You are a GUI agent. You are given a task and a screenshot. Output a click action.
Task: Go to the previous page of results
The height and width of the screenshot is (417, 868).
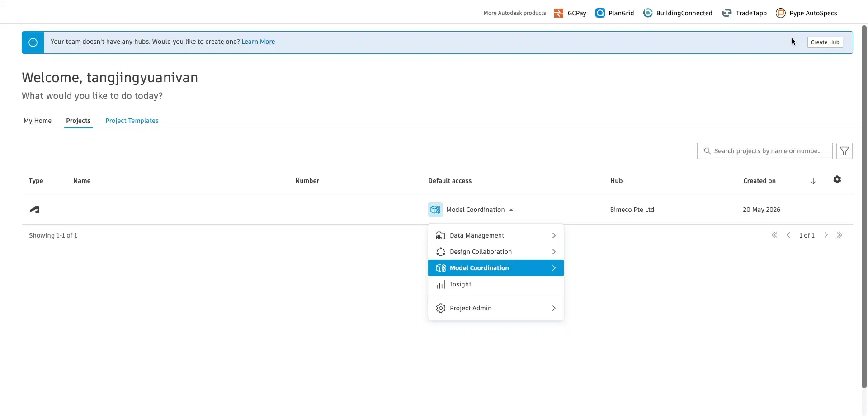(788, 235)
